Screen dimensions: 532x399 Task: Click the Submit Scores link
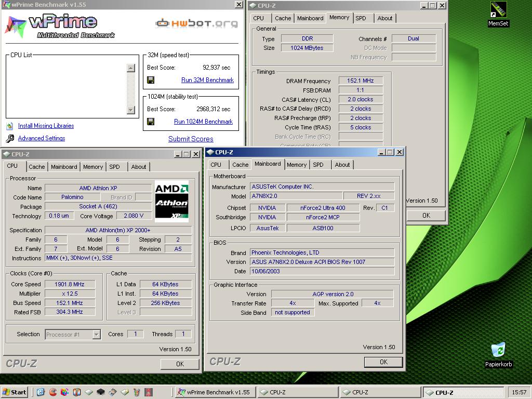(x=191, y=139)
